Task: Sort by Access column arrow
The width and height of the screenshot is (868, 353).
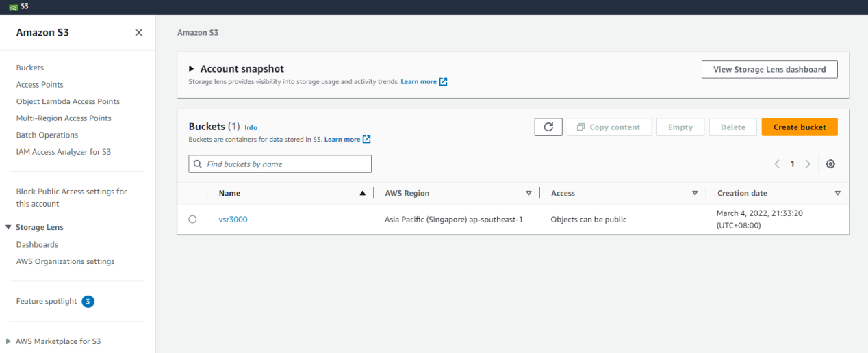Action: point(695,194)
